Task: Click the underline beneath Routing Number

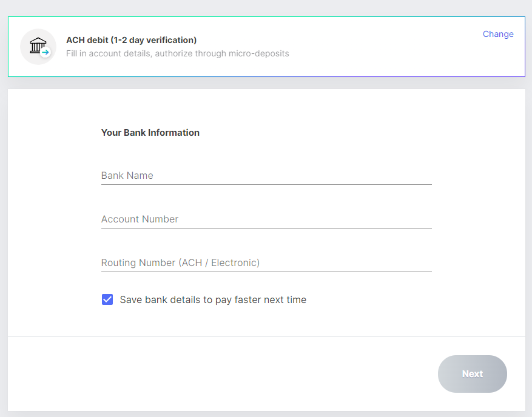Action: pos(266,272)
